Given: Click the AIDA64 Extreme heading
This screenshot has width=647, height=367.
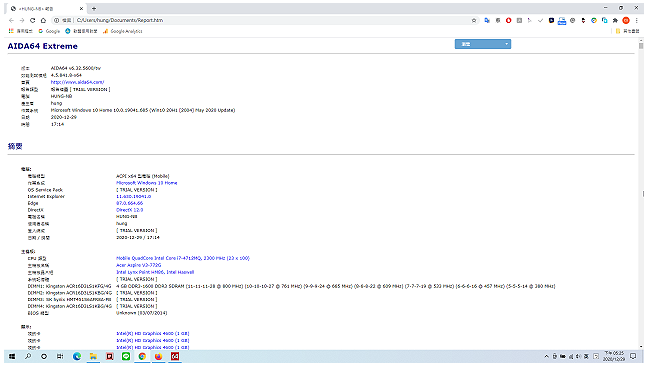Looking at the screenshot, I should (43, 46).
